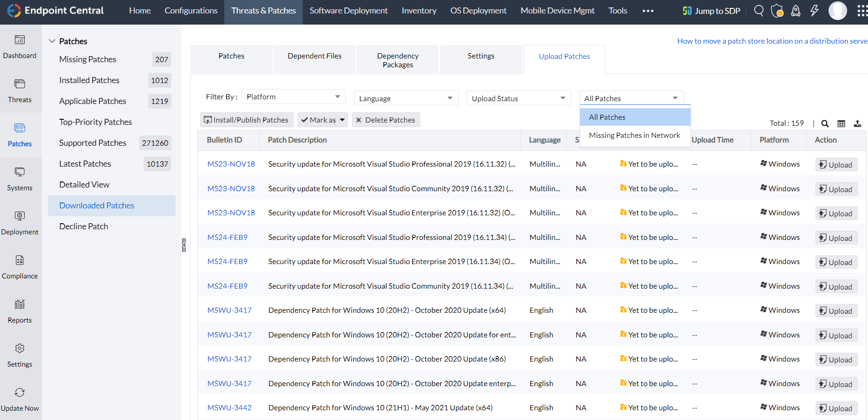Screen dimensions: 868x420
Task: Open the apps grid icon in header
Action: pyautogui.click(x=861, y=11)
